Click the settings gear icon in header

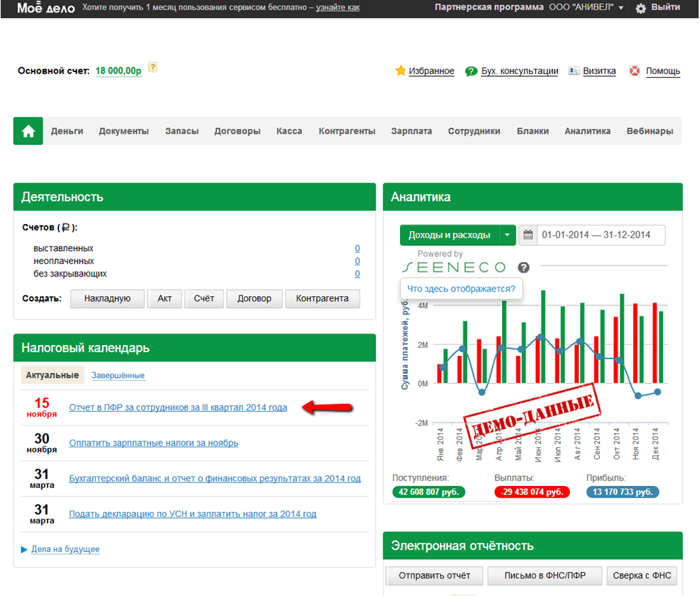click(640, 8)
